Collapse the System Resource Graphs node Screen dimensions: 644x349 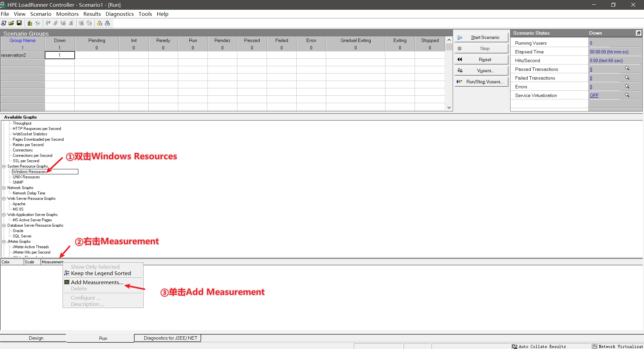click(x=4, y=166)
